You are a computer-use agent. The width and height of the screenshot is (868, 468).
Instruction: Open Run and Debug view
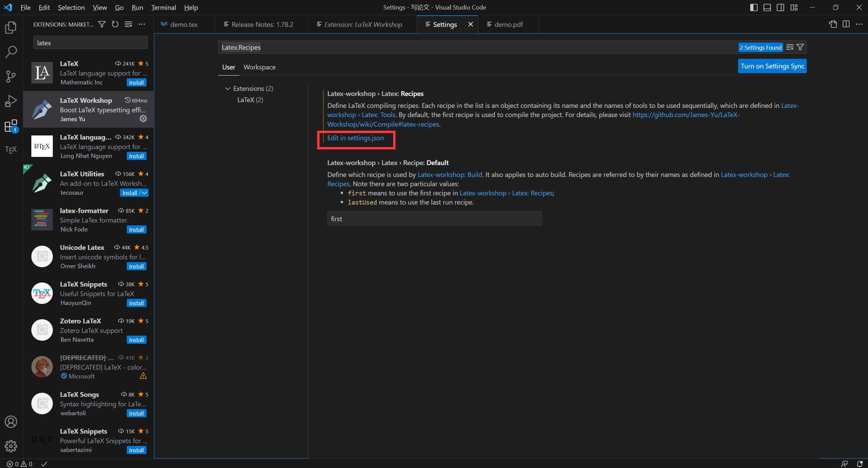(x=11, y=101)
